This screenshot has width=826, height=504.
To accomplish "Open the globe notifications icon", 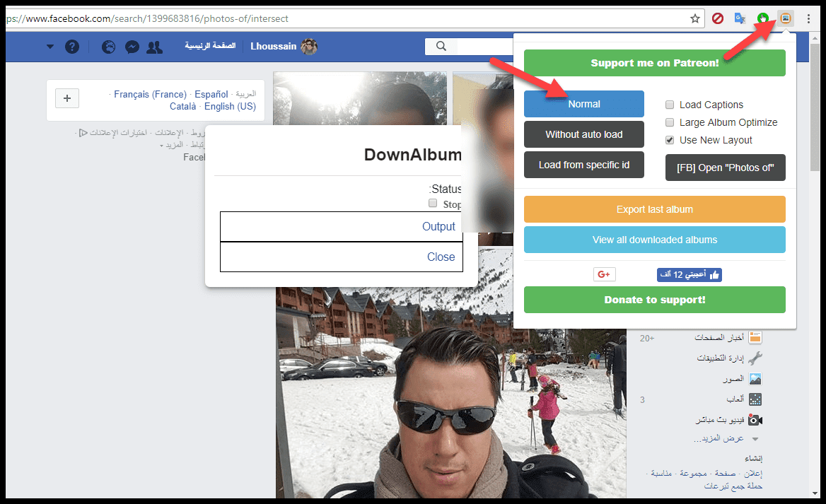I will pos(108,47).
